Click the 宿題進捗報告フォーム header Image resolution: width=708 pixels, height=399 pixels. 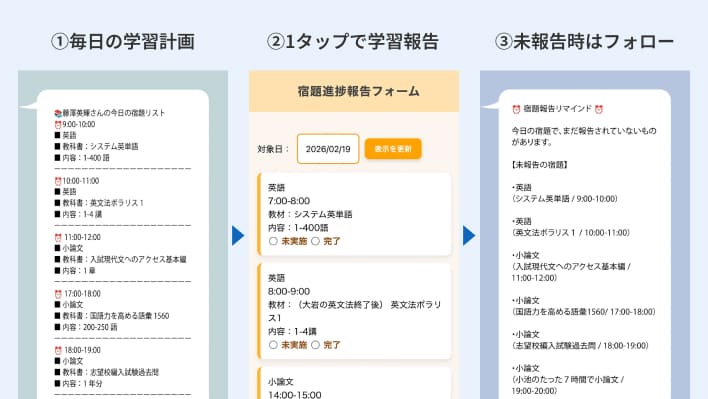(359, 91)
